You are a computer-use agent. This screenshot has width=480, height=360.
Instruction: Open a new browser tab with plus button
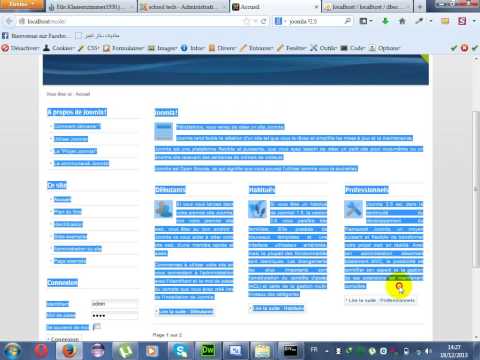click(419, 7)
